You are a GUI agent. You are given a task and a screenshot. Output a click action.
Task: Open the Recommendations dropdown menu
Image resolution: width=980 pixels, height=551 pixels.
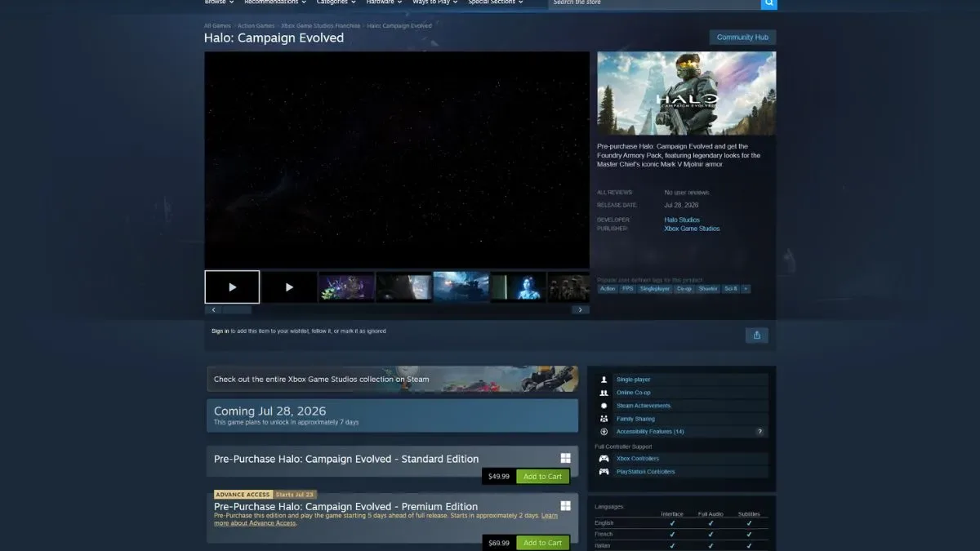(x=274, y=2)
